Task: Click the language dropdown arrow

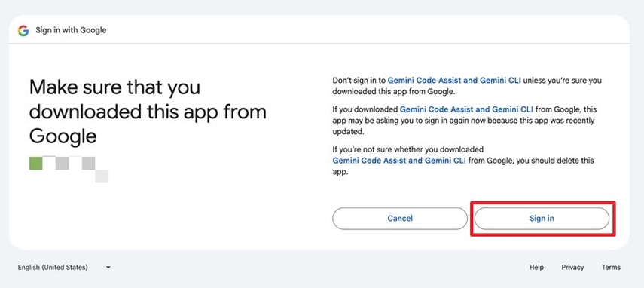Action: coord(108,268)
